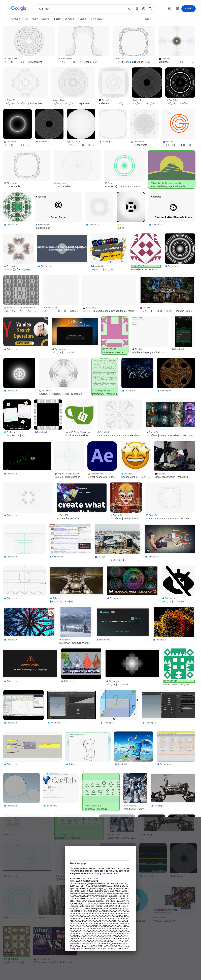Switch to the AI Mode tab

15,19
